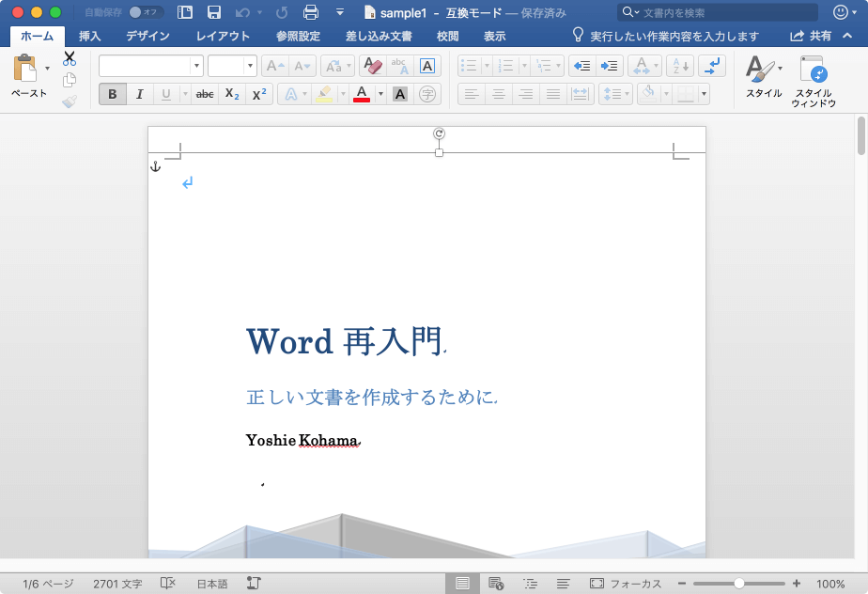Toggle Bold formatting button
Image resolution: width=868 pixels, height=594 pixels.
tap(113, 94)
